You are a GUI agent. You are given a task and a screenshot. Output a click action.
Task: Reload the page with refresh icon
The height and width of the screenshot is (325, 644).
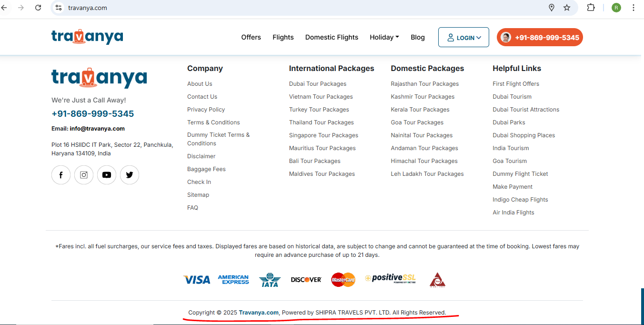click(x=39, y=8)
